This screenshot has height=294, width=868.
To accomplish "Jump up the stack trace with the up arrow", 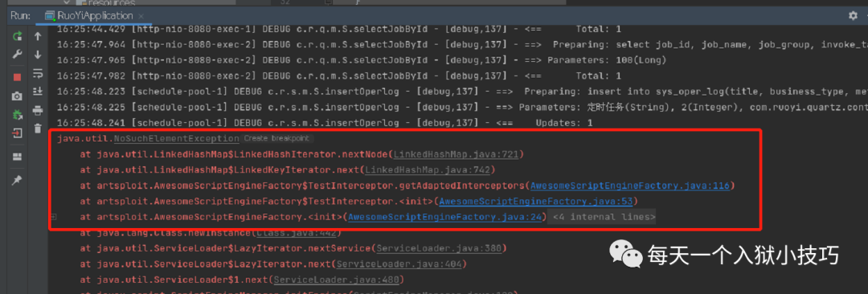I will [x=38, y=36].
